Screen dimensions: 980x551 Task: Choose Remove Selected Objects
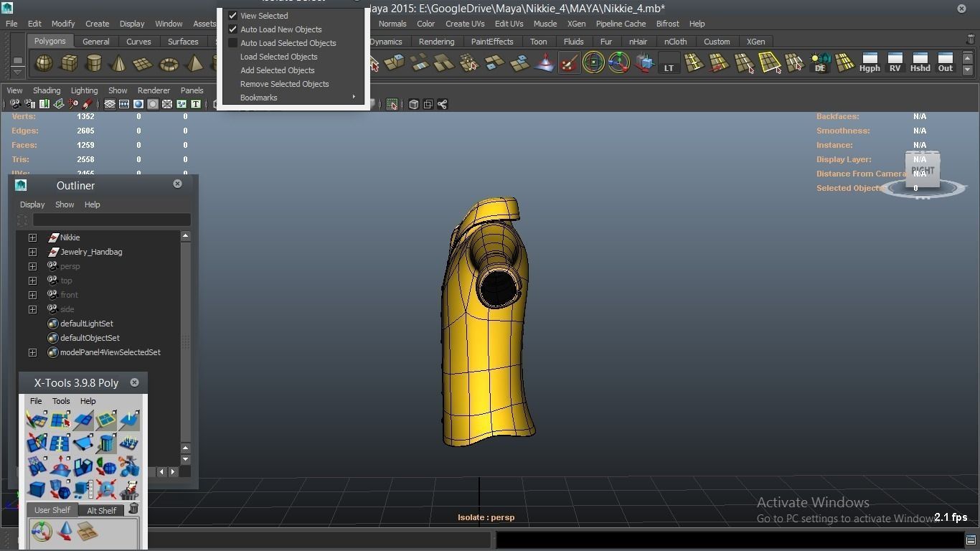tap(284, 84)
